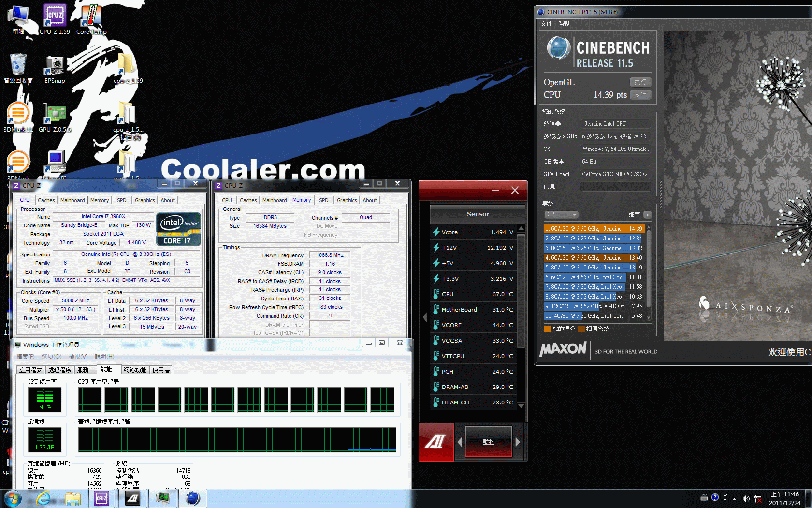Click the Core Speed 5000.2 MHz value
812x508 pixels.
pyautogui.click(x=76, y=300)
